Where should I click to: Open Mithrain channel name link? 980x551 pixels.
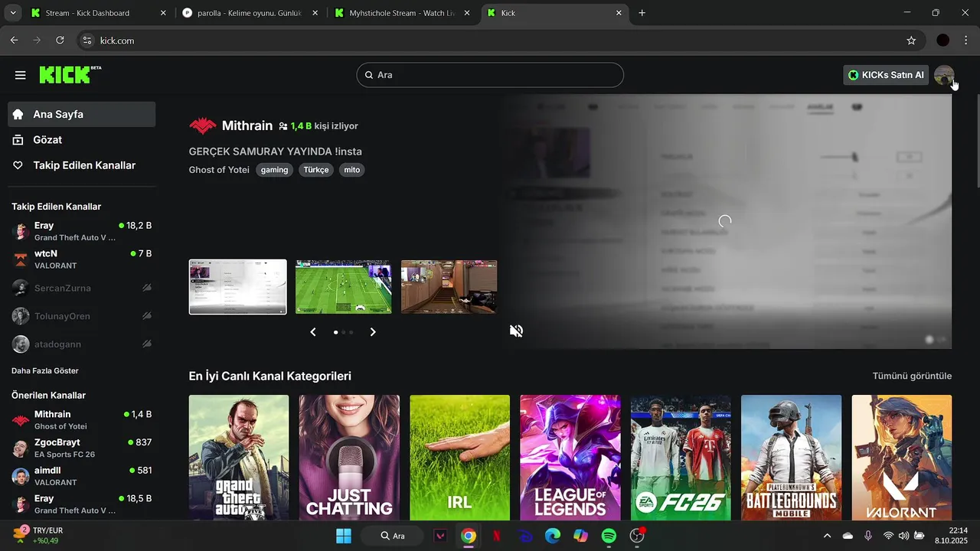point(247,126)
